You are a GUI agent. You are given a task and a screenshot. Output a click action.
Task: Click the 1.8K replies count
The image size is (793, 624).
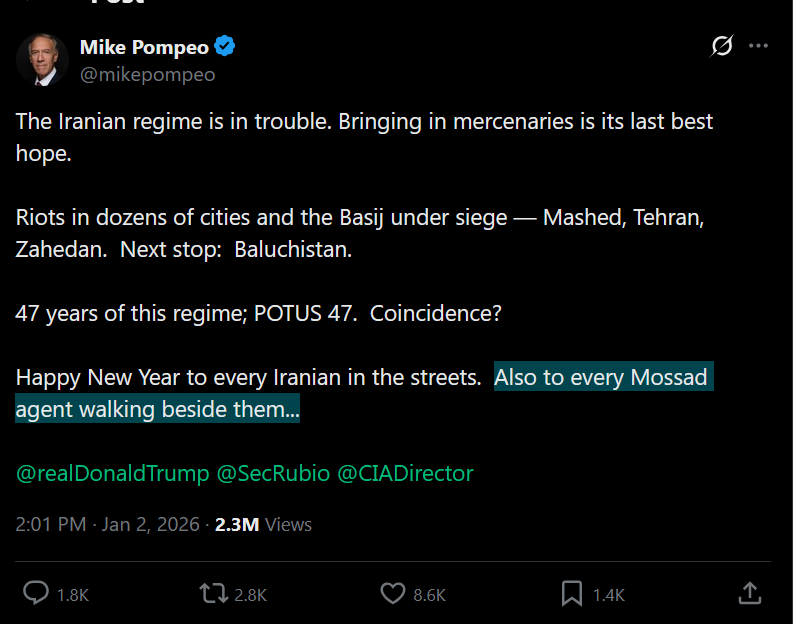(x=73, y=595)
